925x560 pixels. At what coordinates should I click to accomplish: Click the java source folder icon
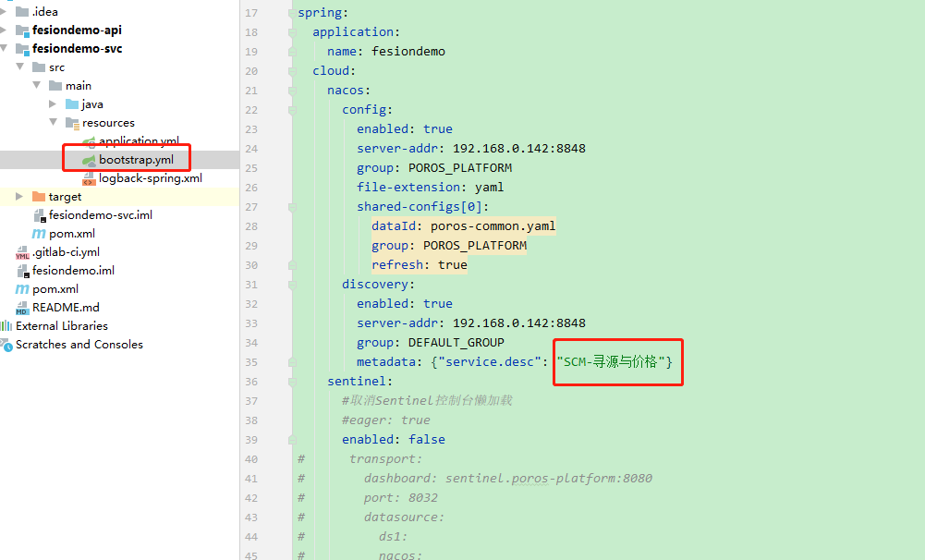(72, 103)
